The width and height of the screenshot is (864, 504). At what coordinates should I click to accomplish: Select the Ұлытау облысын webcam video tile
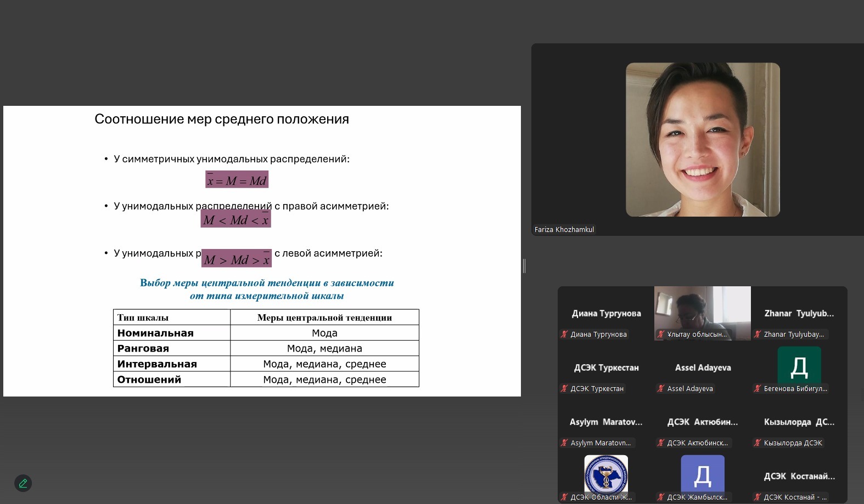tap(702, 313)
